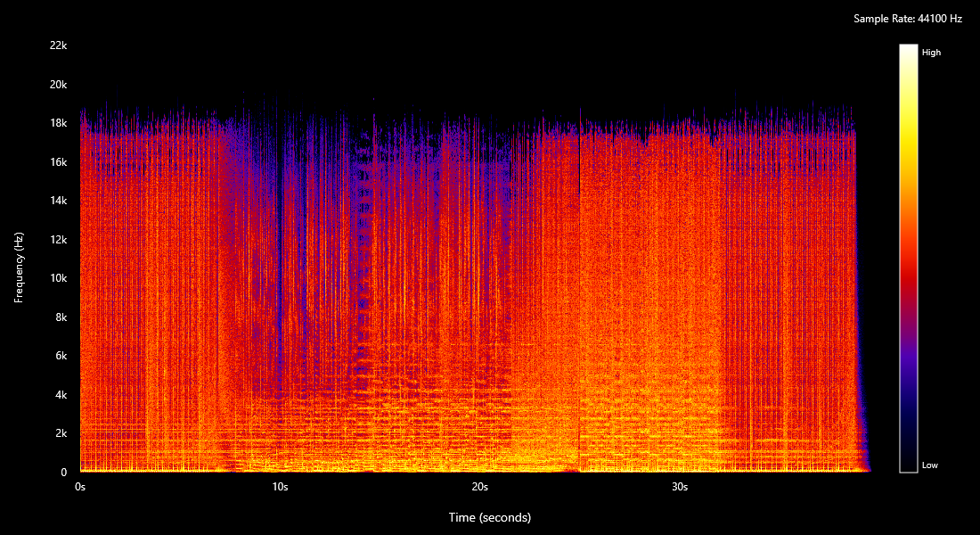The width and height of the screenshot is (980, 535).
Task: Click the Time (seconds) axis title
Action: coord(490,517)
